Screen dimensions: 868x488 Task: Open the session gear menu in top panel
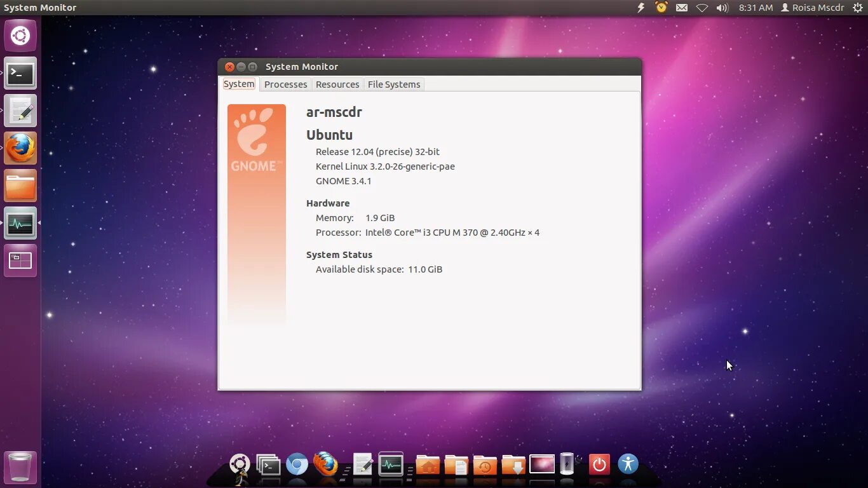[858, 8]
